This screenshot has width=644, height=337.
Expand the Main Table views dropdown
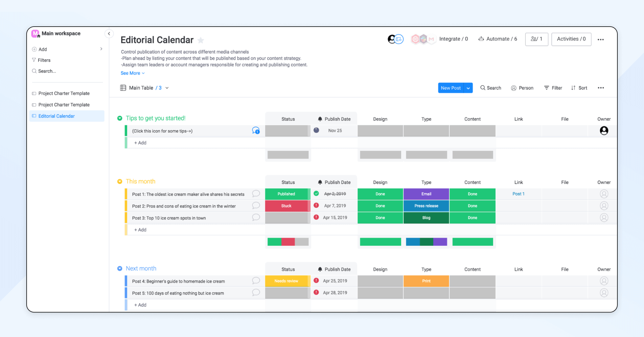pos(167,88)
